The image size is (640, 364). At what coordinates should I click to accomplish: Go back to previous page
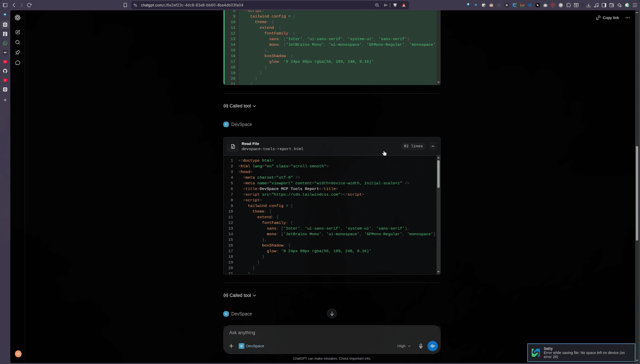pyautogui.click(x=14, y=5)
